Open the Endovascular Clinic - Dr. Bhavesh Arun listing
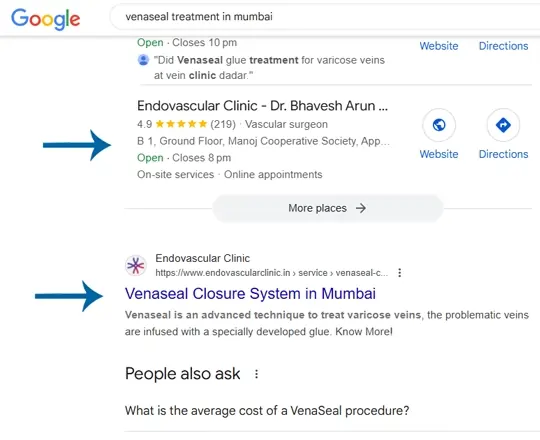The width and height of the screenshot is (540, 440). (262, 106)
